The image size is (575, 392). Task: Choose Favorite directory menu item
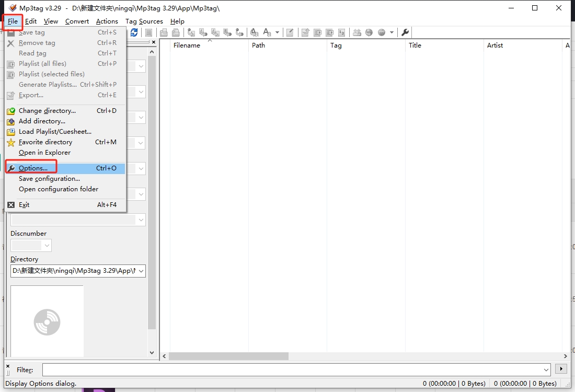pos(66,142)
